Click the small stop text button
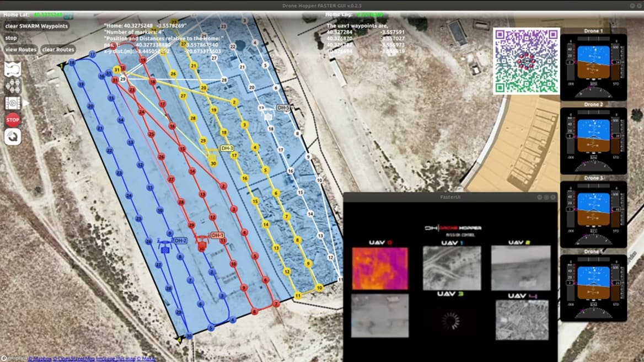Image resolution: width=644 pixels, height=362 pixels. pyautogui.click(x=11, y=38)
